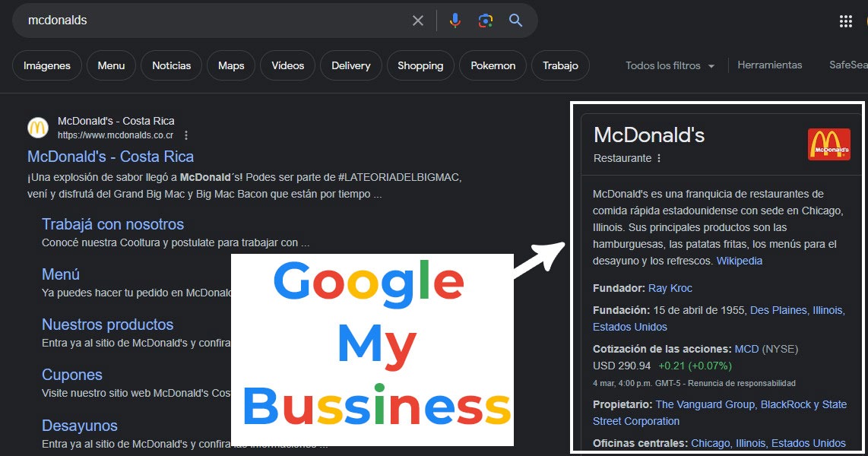Open Google Lens image search icon
The width and height of the screenshot is (868, 456).
click(x=486, y=21)
